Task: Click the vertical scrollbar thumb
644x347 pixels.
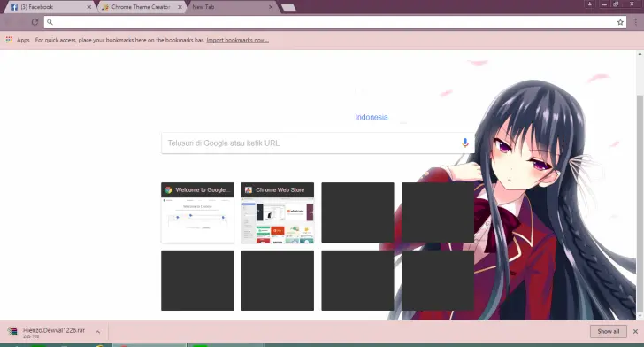Action: point(640,203)
